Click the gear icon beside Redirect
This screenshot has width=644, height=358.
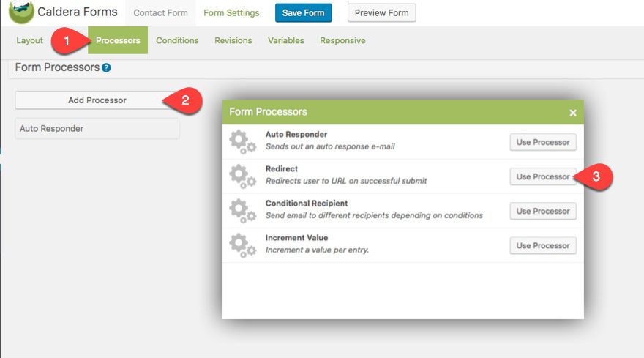pyautogui.click(x=242, y=176)
